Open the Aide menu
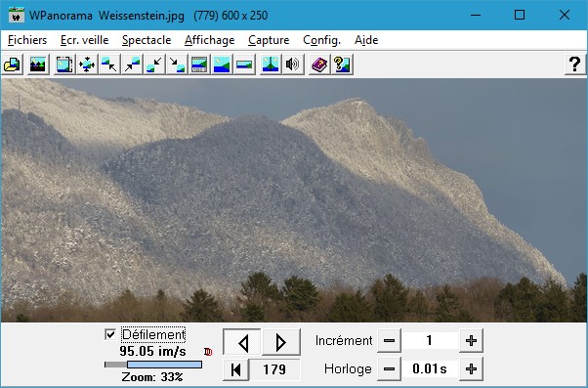Screen dimensions: 588x388 pos(366,40)
